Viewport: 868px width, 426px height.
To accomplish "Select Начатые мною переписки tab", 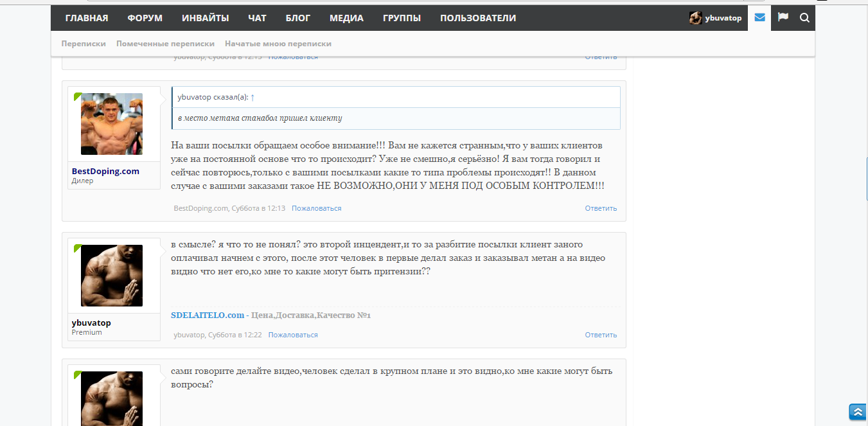I will (278, 44).
